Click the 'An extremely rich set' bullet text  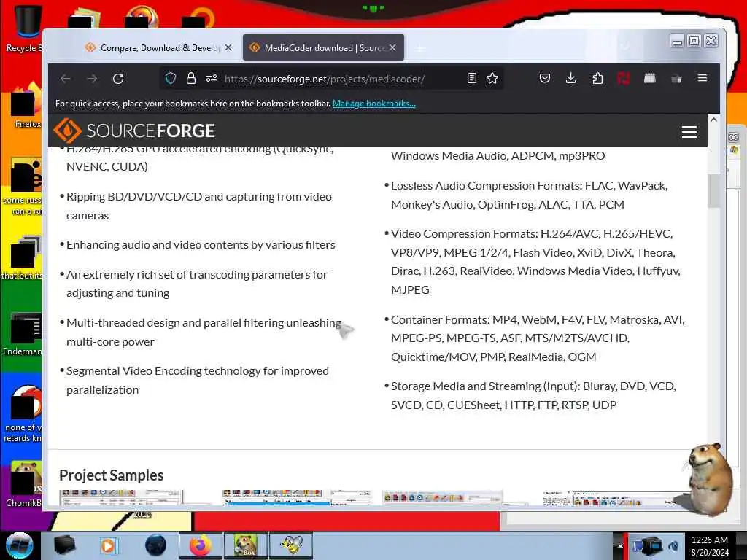click(197, 284)
